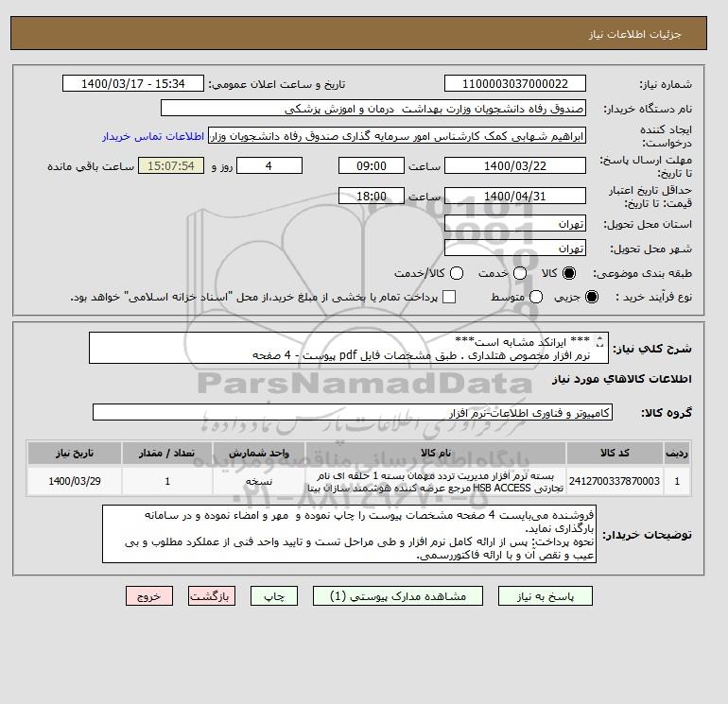Screen dimensions: 728x704
Task: Click the ایجاد کننده درخواست field
Action: [x=397, y=136]
